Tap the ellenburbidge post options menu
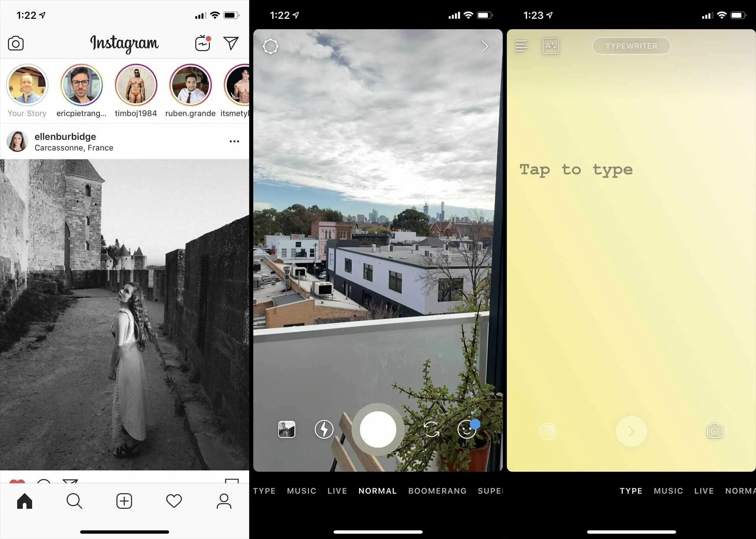The image size is (756, 539). click(234, 140)
